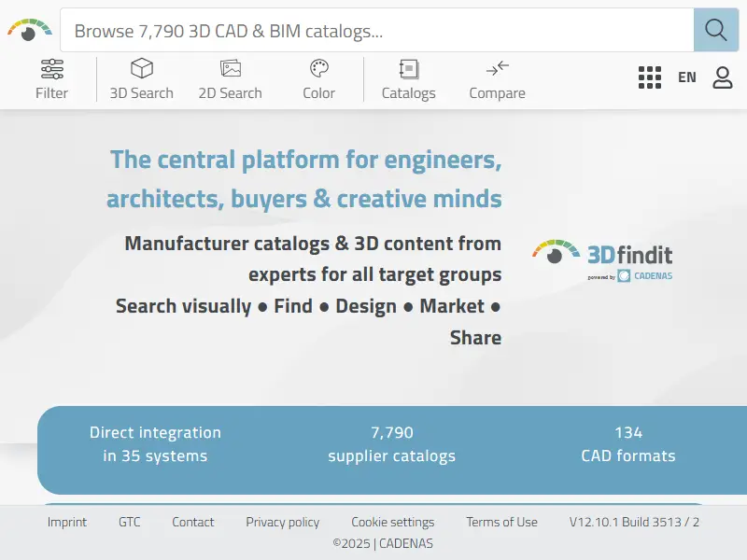
Task: Open the GTC link
Action: pyautogui.click(x=129, y=522)
